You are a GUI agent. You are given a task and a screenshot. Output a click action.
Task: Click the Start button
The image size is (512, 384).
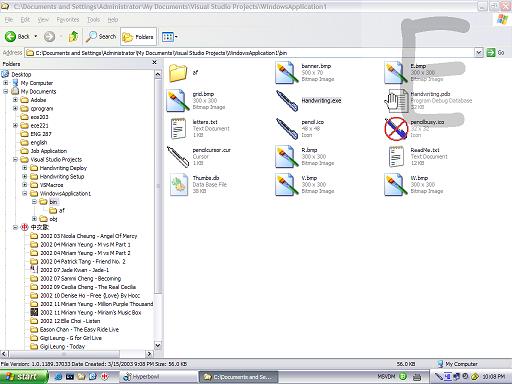(23, 377)
